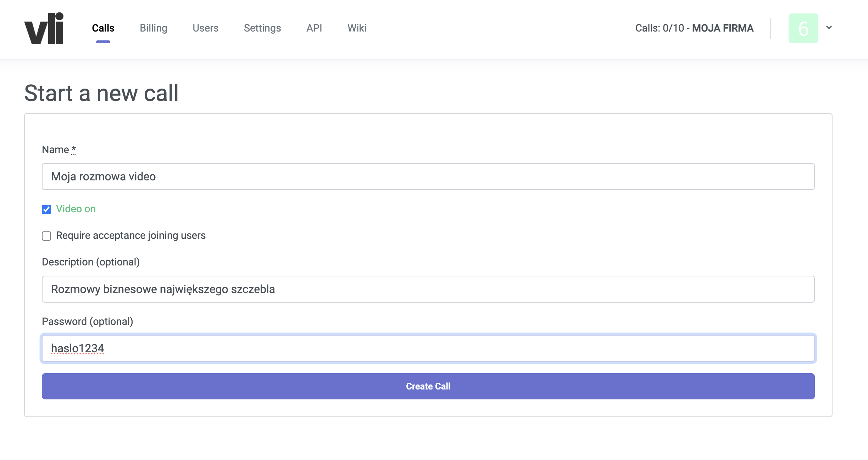Click the Calls: 0/10 MOJA FIRMA label
This screenshot has height=460, width=868.
(694, 28)
